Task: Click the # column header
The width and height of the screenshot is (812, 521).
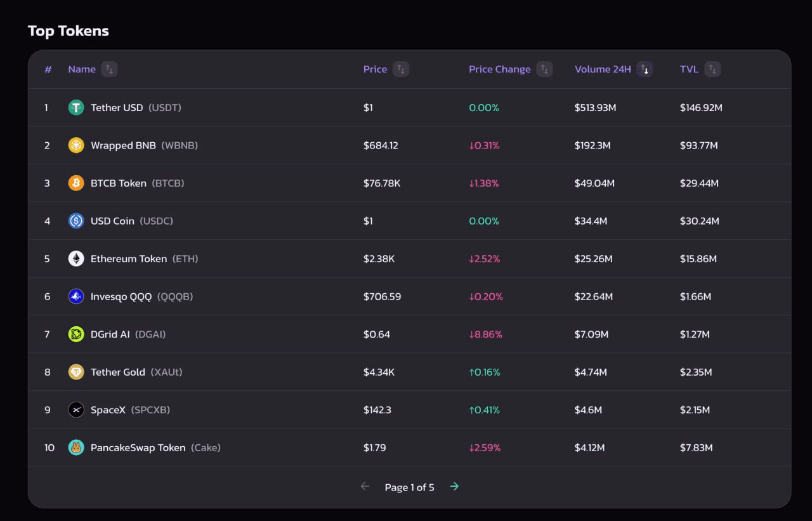Action: pyautogui.click(x=48, y=69)
